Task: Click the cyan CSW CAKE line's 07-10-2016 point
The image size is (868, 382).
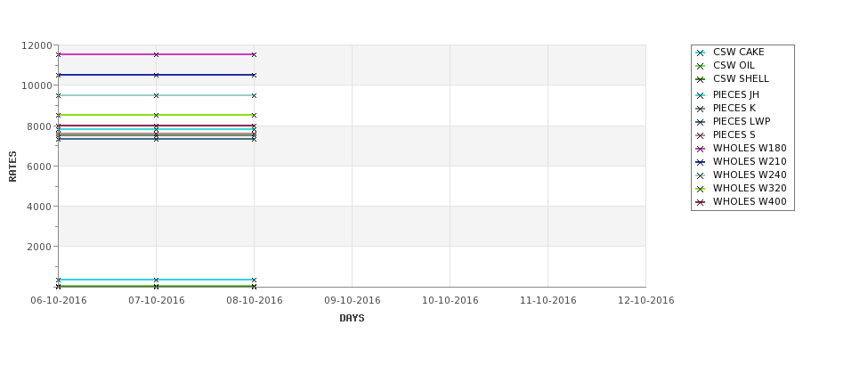Action: point(156,280)
